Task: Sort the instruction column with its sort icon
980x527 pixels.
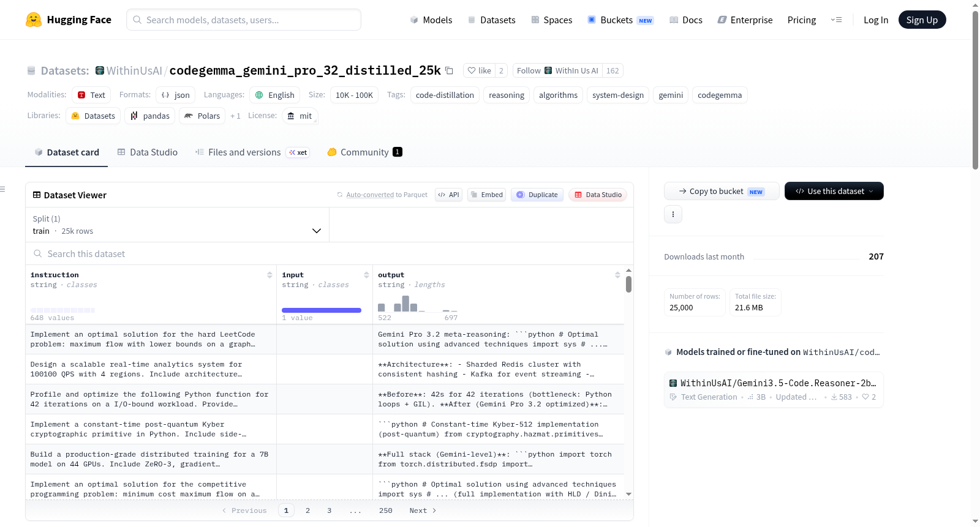Action: point(269,275)
